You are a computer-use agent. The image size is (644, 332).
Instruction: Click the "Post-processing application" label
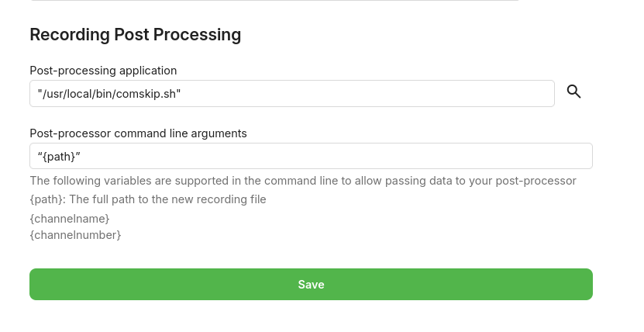tap(103, 71)
